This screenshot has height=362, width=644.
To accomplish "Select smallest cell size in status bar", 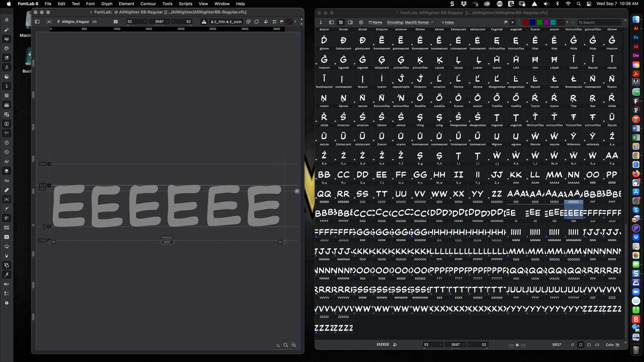I will tap(573, 344).
